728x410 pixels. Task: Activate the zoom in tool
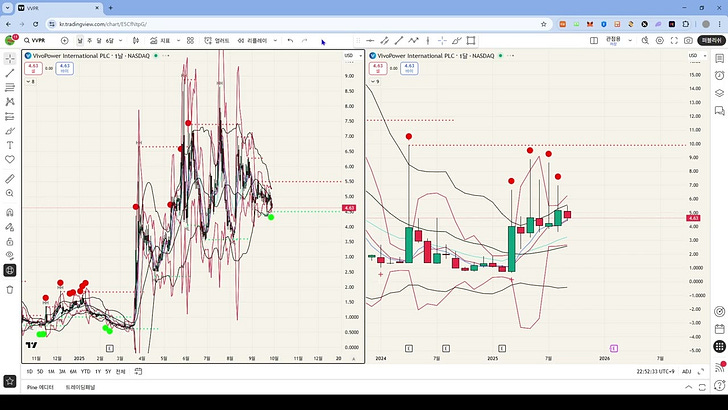tap(10, 193)
